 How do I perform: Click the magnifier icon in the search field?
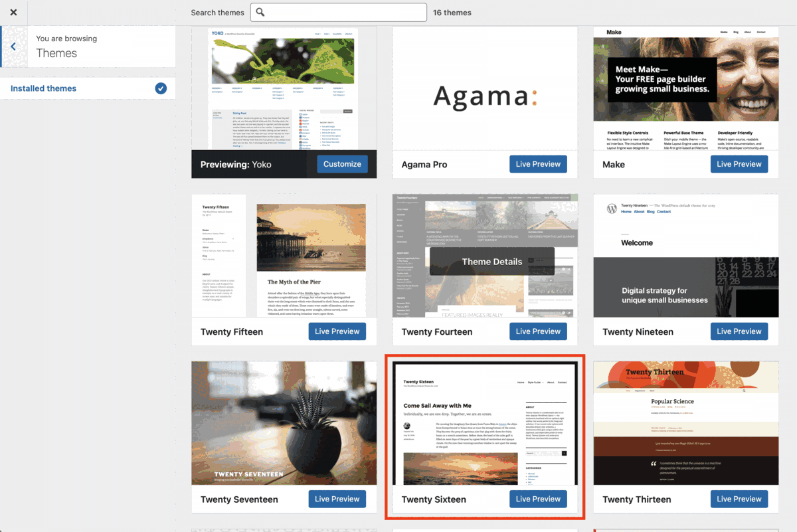[260, 12]
